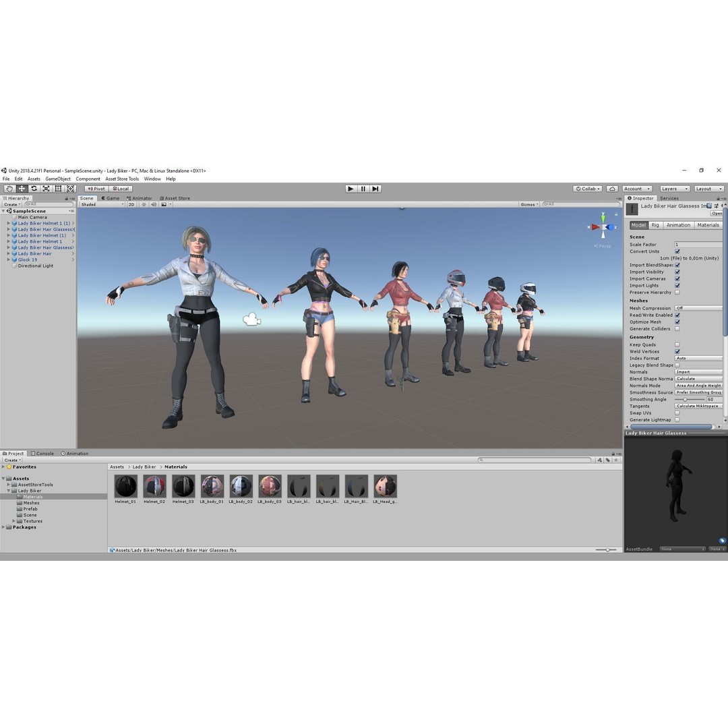Select the Rotate tool

tap(34, 189)
